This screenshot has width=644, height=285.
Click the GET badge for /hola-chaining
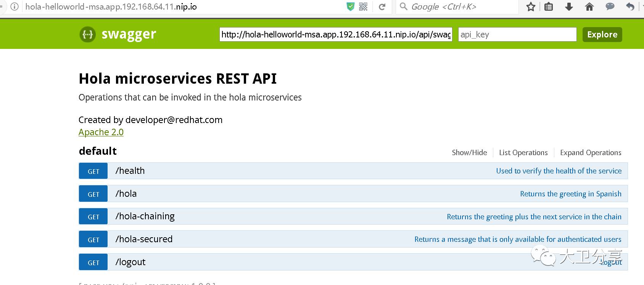pyautogui.click(x=93, y=217)
